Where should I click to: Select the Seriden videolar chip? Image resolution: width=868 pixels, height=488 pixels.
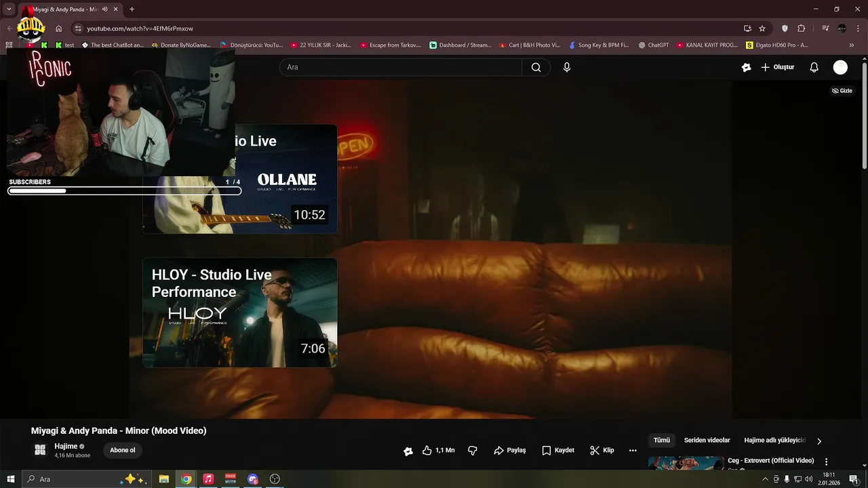[x=707, y=441]
